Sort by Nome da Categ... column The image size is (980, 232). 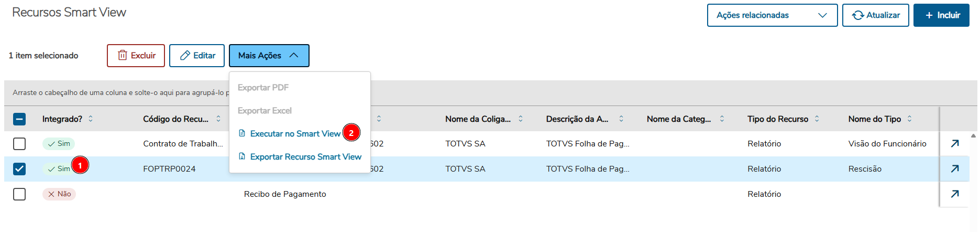click(x=722, y=119)
